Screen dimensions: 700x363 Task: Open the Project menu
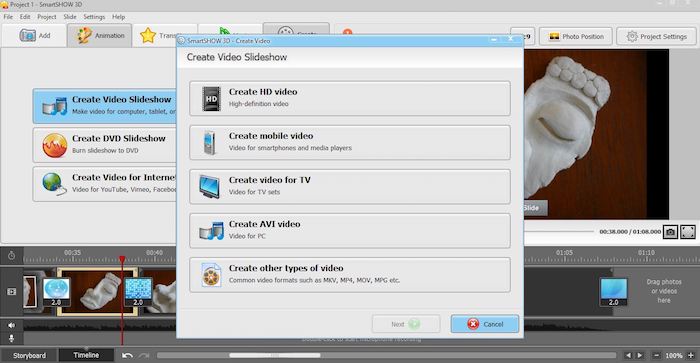click(x=47, y=17)
